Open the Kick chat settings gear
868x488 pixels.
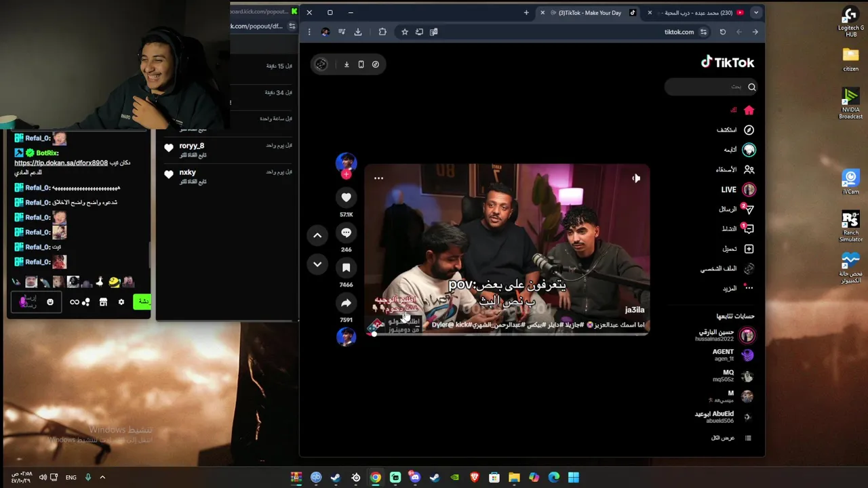pos(121,302)
